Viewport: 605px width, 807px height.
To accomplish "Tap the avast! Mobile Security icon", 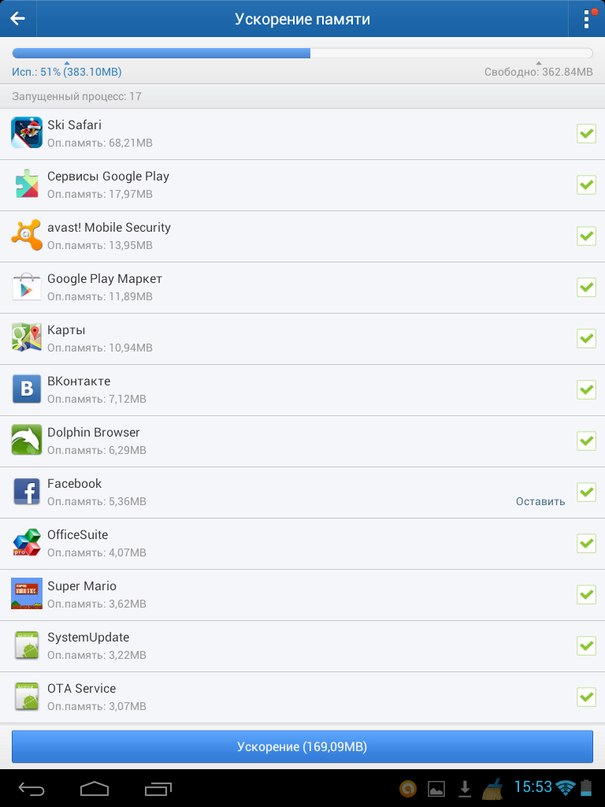I will (x=26, y=235).
